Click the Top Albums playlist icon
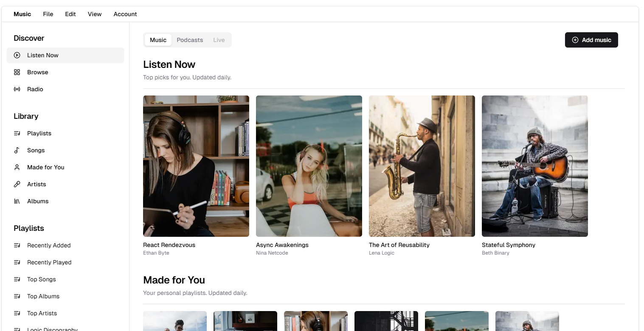This screenshot has width=644, height=331. (x=17, y=296)
